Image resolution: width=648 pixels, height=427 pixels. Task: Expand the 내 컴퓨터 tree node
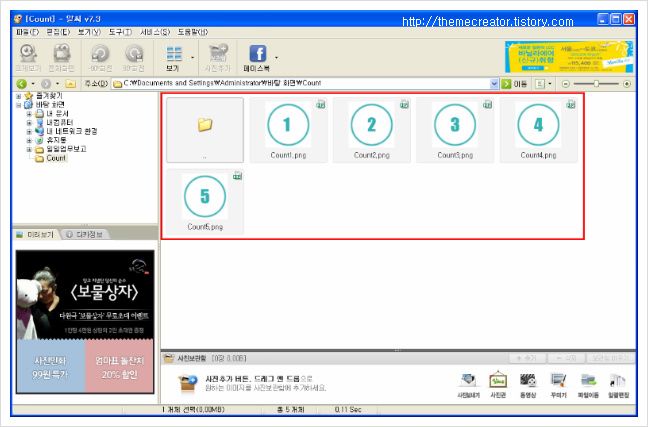[x=29, y=123]
